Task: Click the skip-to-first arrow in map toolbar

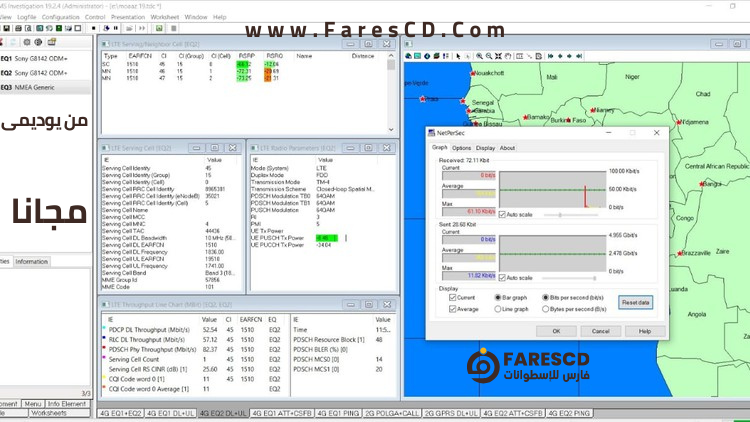Action: click(x=551, y=56)
